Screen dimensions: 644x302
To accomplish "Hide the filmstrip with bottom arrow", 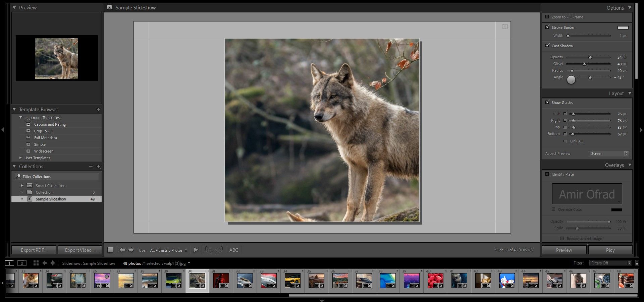I will tap(322, 301).
